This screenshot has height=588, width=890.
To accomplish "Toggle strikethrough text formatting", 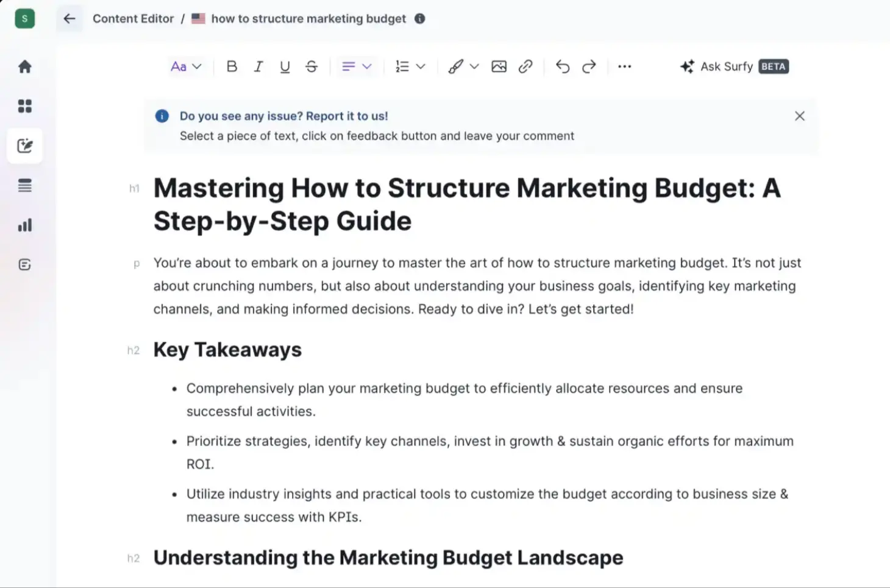I will coord(311,66).
